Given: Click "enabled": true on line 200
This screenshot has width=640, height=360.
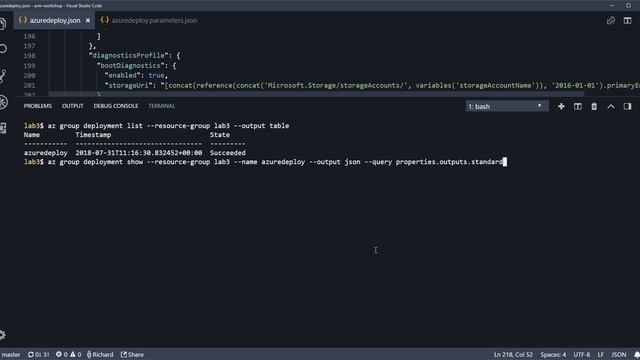Looking at the screenshot, I should point(136,76).
